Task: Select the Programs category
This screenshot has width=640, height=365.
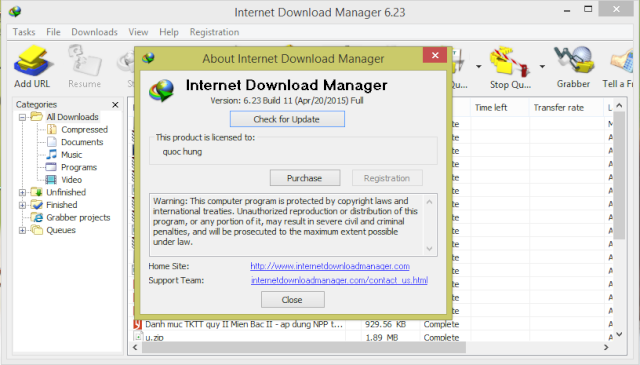Action: (x=79, y=167)
